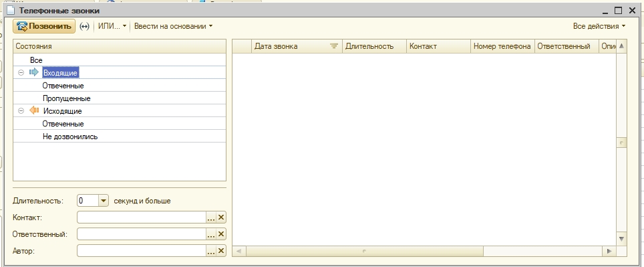The image size is (644, 267).
Task: Close the Телефонные звонки window
Action: (633, 10)
